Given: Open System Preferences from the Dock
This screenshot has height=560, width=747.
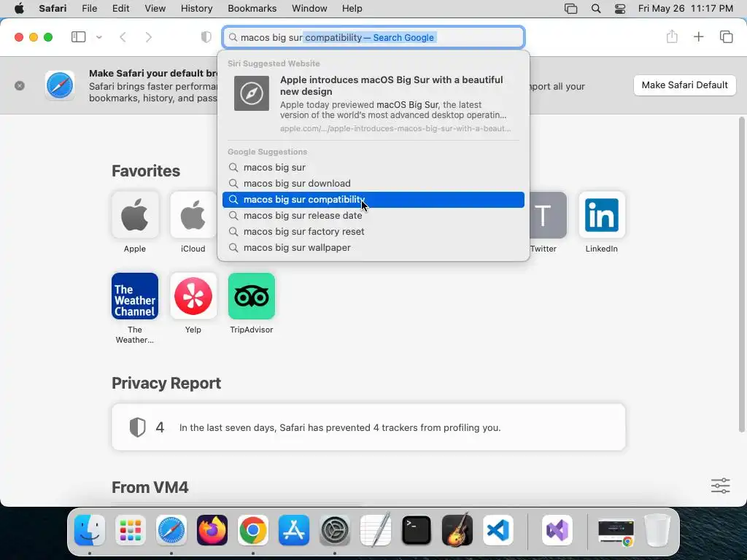Looking at the screenshot, I should [x=335, y=530].
